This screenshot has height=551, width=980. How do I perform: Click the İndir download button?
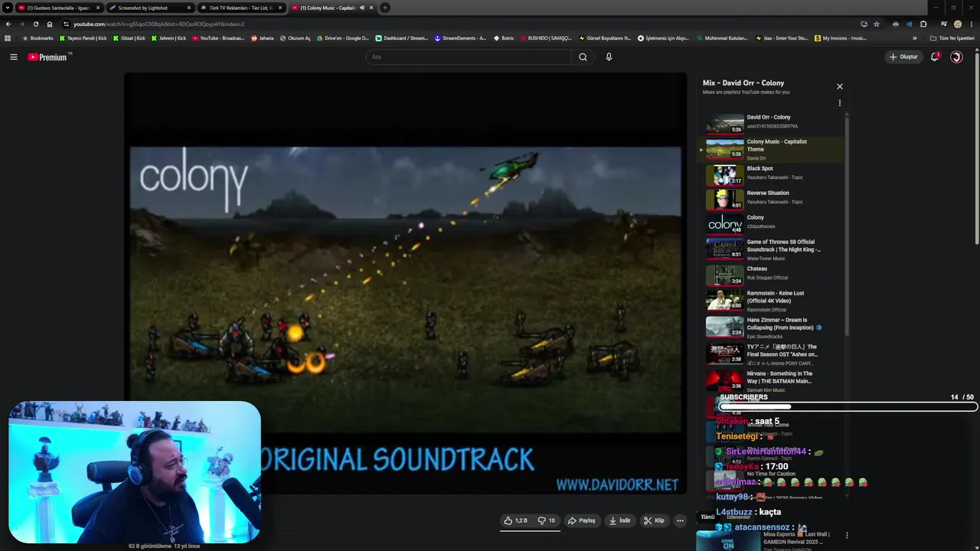[x=619, y=520]
